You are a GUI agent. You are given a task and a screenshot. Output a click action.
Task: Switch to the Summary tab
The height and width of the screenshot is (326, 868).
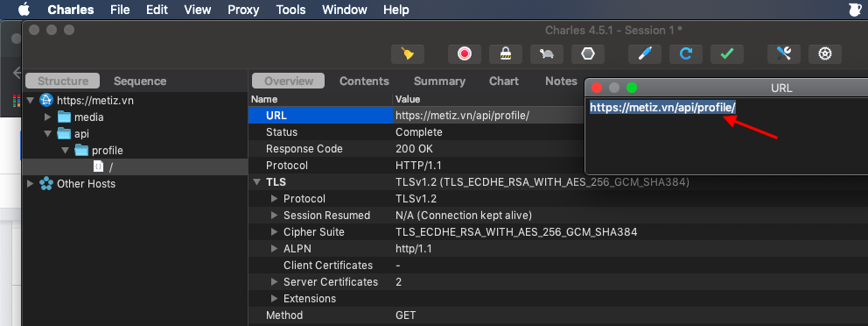tap(439, 81)
